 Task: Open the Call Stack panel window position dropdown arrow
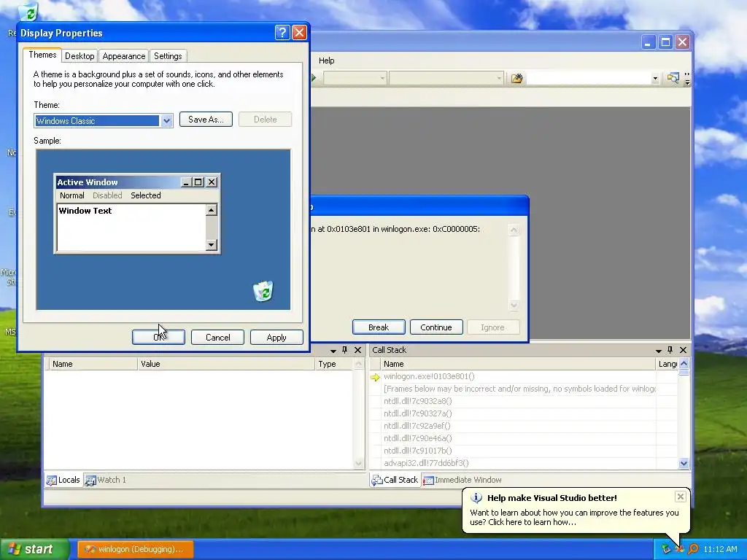coord(658,351)
